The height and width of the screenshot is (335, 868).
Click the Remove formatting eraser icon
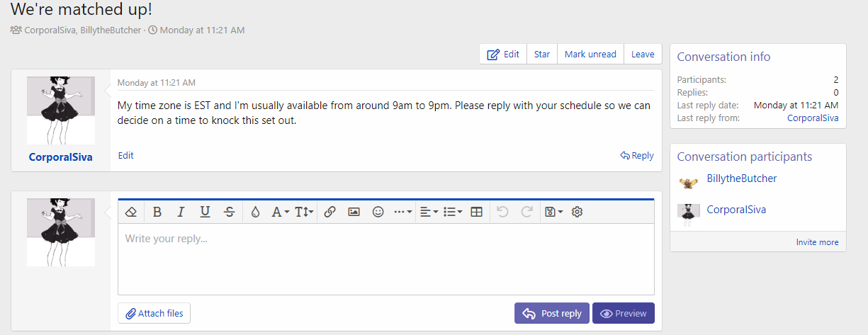[x=130, y=212]
